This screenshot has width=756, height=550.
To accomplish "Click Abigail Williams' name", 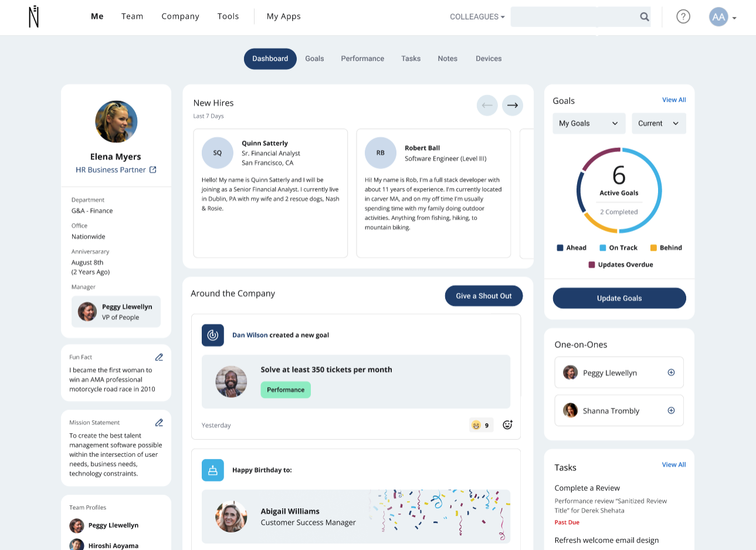I will 290,511.
